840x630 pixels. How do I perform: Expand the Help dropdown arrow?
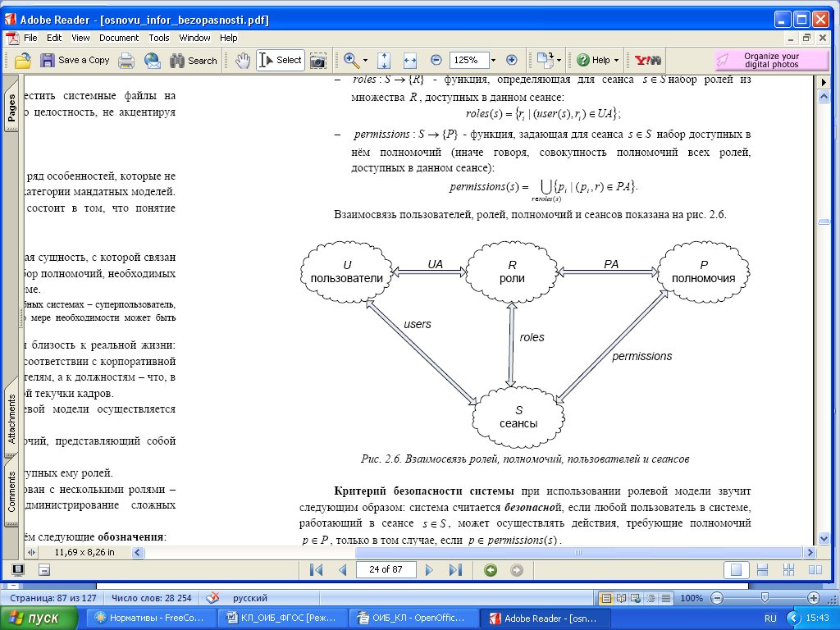(x=616, y=61)
